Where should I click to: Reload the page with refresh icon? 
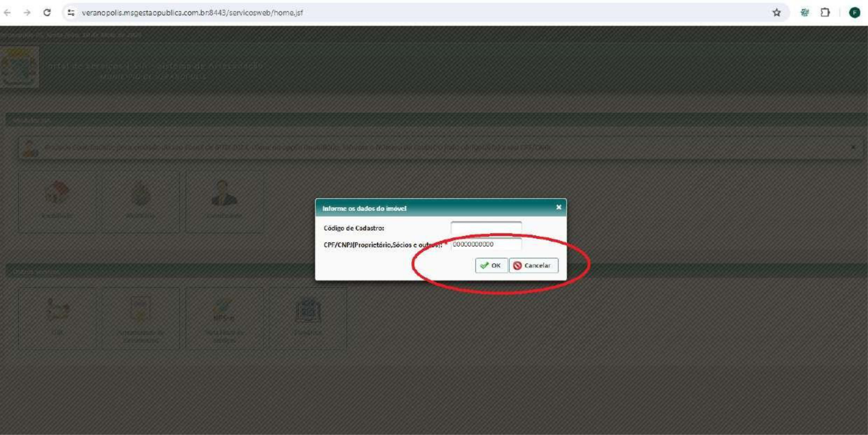[47, 13]
